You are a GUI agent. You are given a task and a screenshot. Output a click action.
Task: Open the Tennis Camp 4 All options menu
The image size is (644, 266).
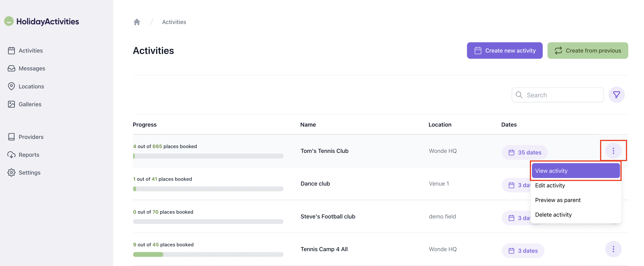(613, 249)
